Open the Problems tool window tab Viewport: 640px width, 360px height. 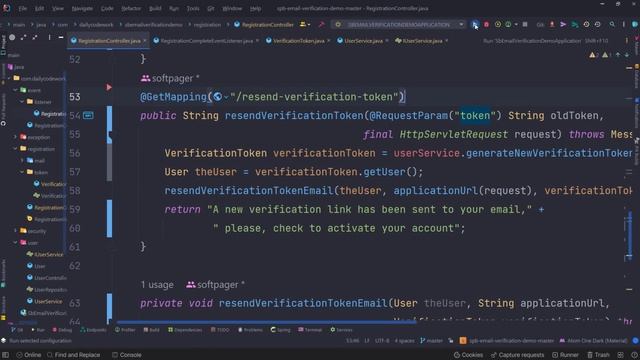[250, 330]
